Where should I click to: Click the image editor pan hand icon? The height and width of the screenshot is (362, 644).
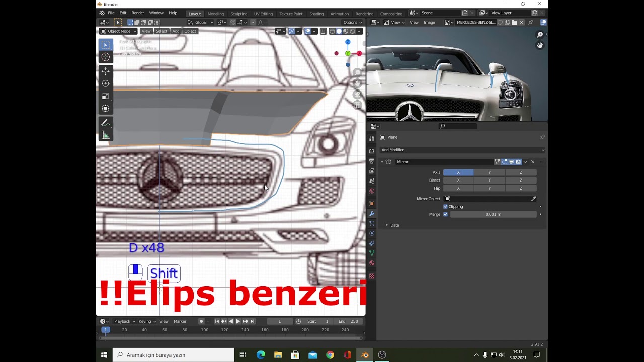540,45
